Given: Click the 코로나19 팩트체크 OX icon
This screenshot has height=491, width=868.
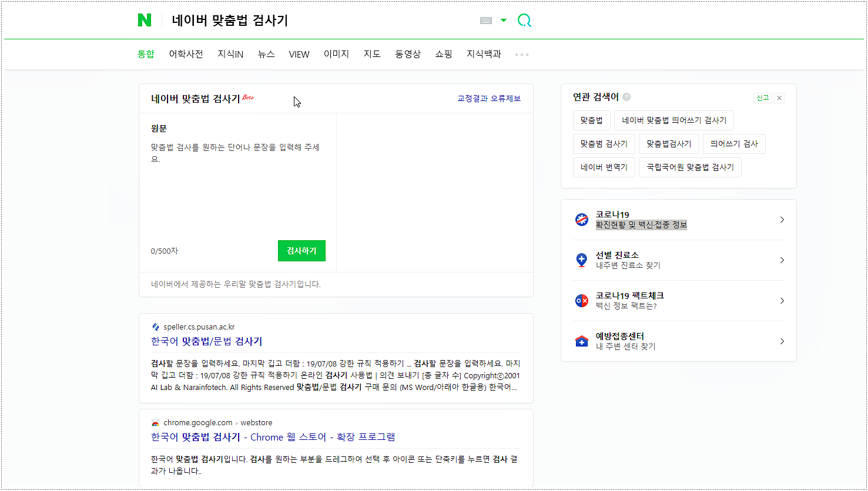Looking at the screenshot, I should pyautogui.click(x=582, y=301).
